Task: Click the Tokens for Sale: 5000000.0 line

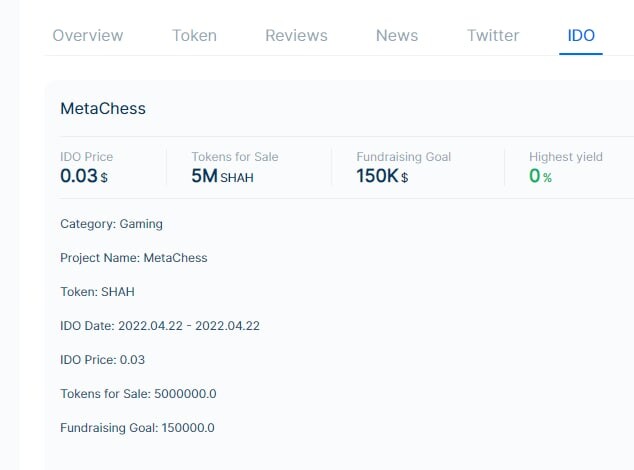Action: [x=138, y=394]
